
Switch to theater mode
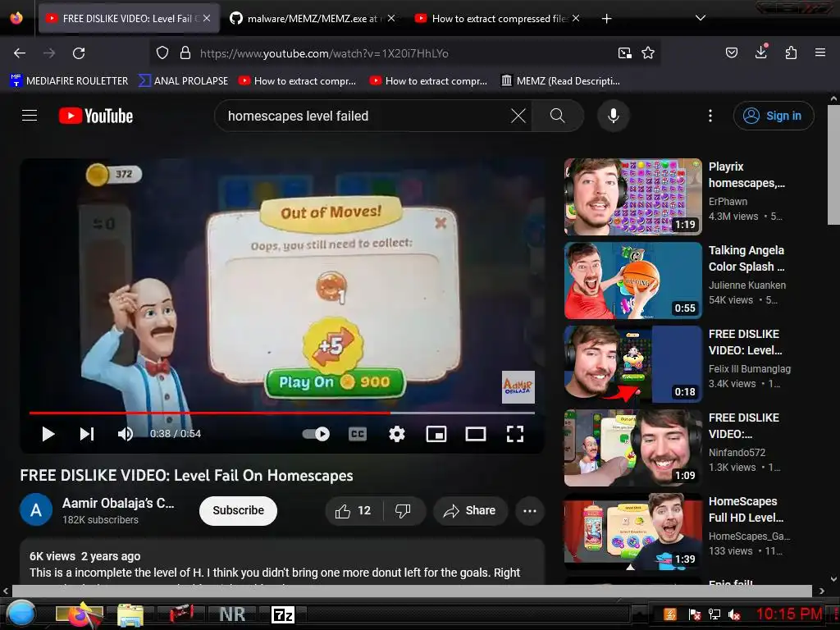pyautogui.click(x=475, y=434)
